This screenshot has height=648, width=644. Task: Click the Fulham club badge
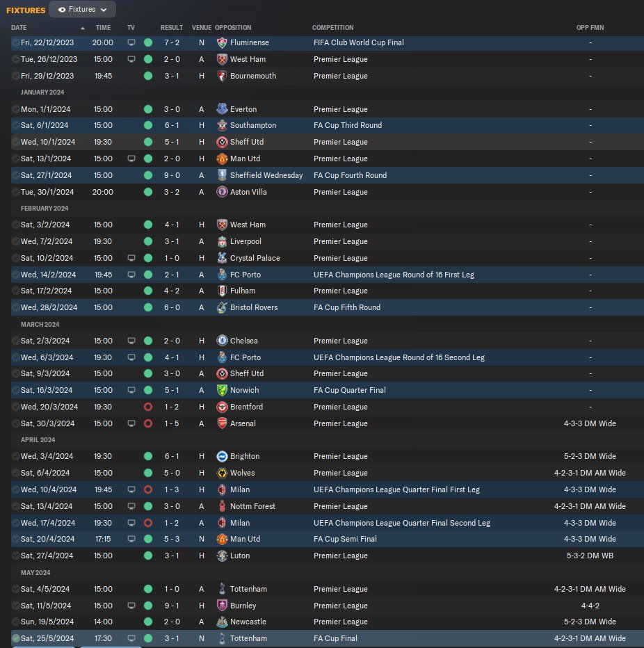pyautogui.click(x=222, y=291)
